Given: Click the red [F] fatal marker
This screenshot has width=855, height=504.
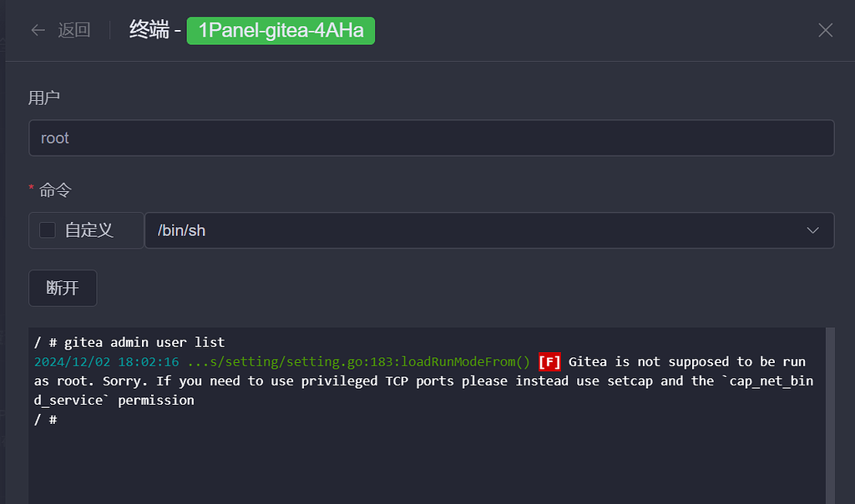Looking at the screenshot, I should [x=549, y=361].
